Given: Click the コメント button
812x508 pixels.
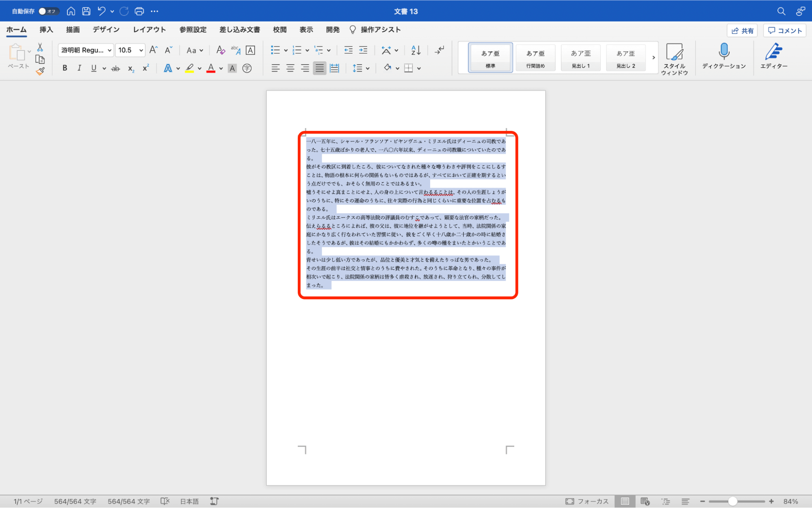Looking at the screenshot, I should (x=785, y=30).
